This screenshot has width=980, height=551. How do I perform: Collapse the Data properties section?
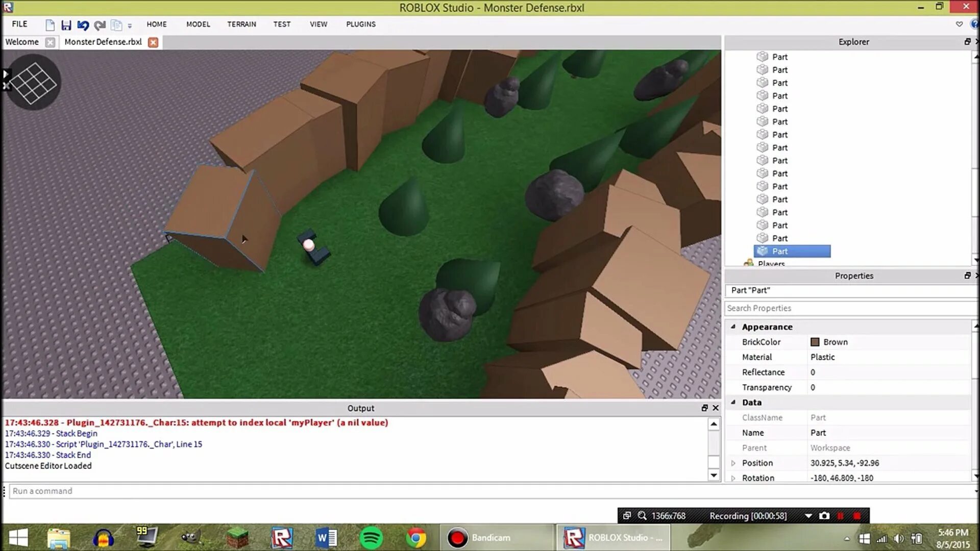point(733,402)
